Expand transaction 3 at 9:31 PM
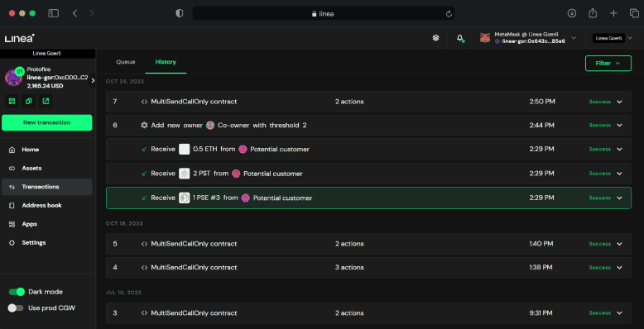This screenshot has width=644, height=329. 619,313
